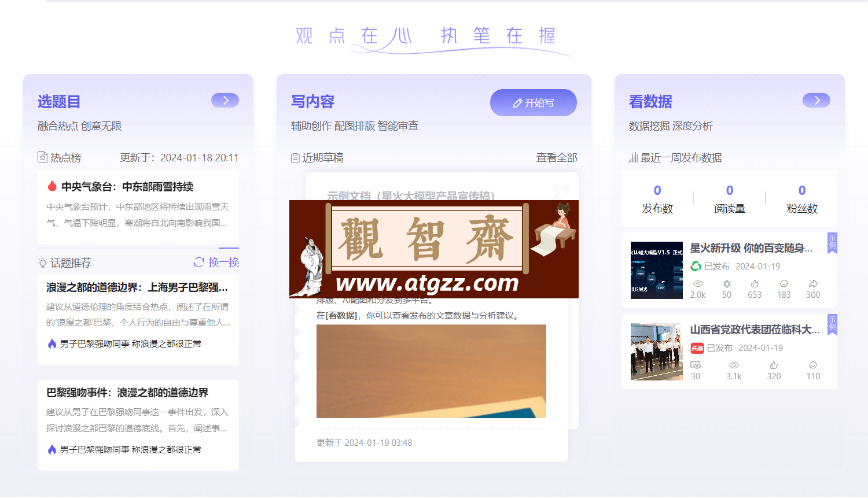
Task: Open the 星火新升级 article thumbnail
Action: (x=657, y=270)
